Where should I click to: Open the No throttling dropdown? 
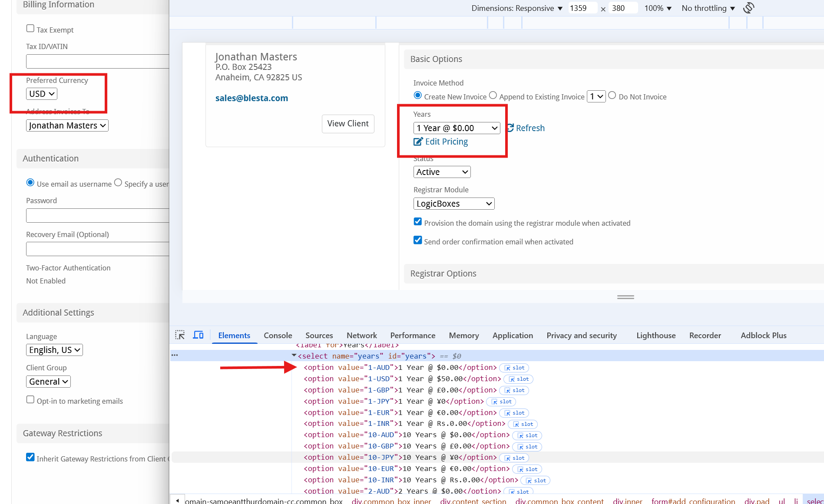pyautogui.click(x=708, y=8)
